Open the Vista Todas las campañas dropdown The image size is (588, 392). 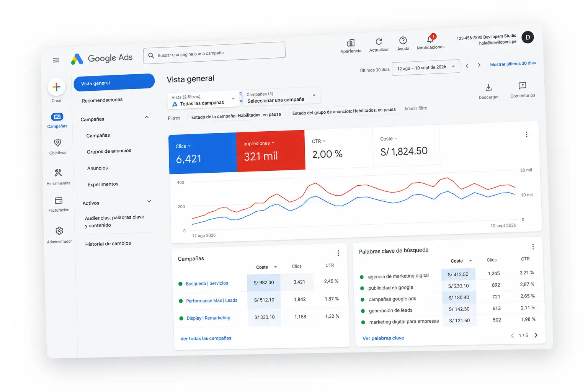click(x=203, y=100)
